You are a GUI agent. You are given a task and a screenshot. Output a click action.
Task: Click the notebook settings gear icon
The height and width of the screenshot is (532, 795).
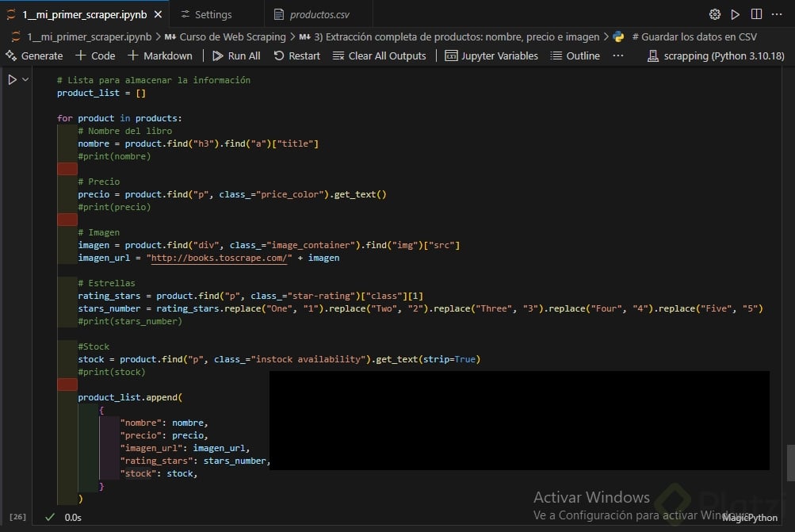(x=714, y=14)
